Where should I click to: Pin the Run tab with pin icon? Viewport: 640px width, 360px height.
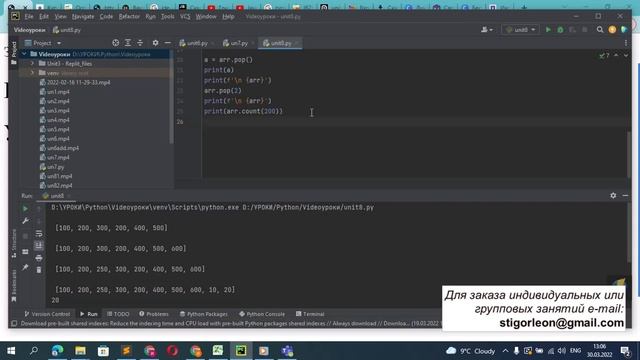click(25, 267)
